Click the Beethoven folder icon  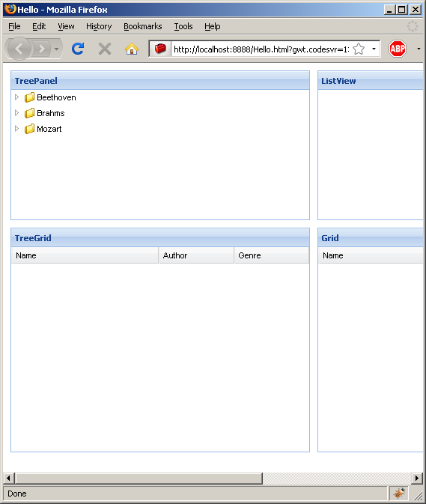[x=29, y=97]
